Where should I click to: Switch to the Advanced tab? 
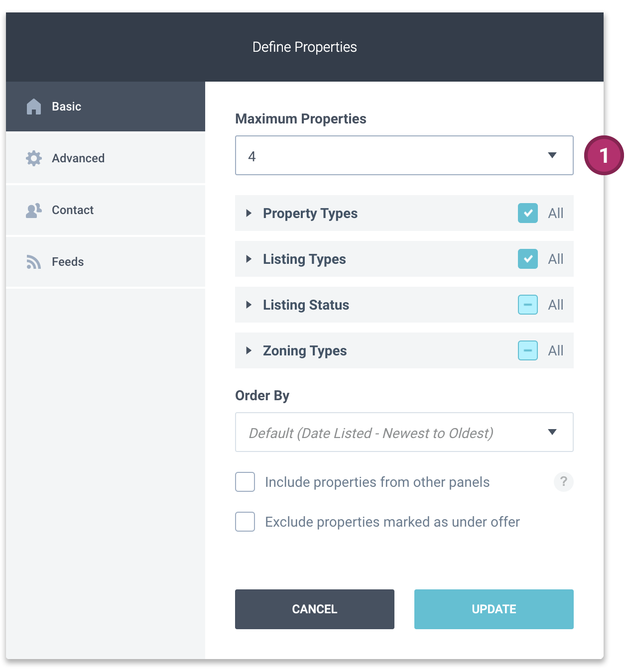(106, 158)
